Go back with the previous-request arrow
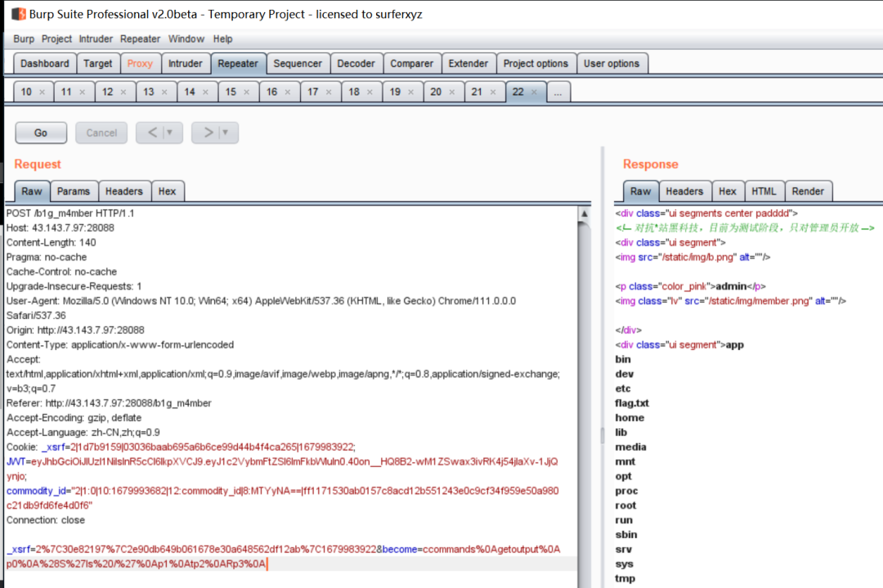Viewport: 883px width, 588px height. pyautogui.click(x=152, y=132)
